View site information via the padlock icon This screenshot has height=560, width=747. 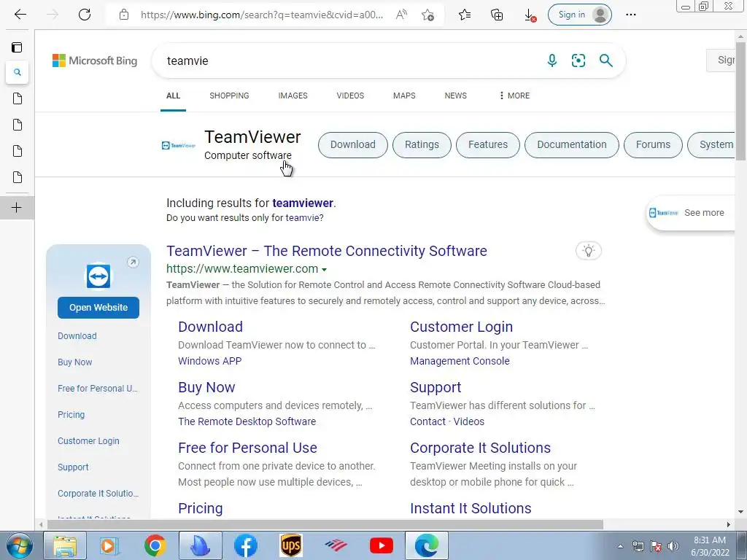click(x=124, y=15)
